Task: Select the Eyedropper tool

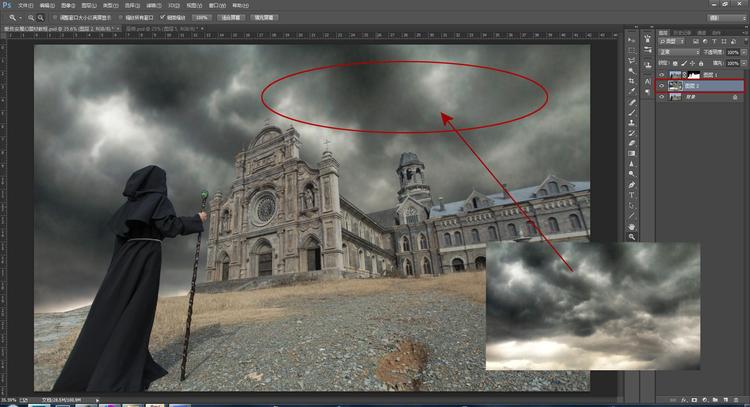Action: tap(632, 91)
